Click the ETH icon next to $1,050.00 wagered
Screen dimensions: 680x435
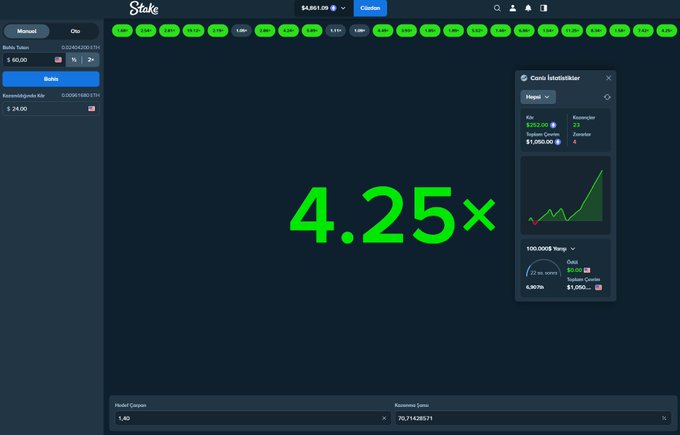coord(558,142)
